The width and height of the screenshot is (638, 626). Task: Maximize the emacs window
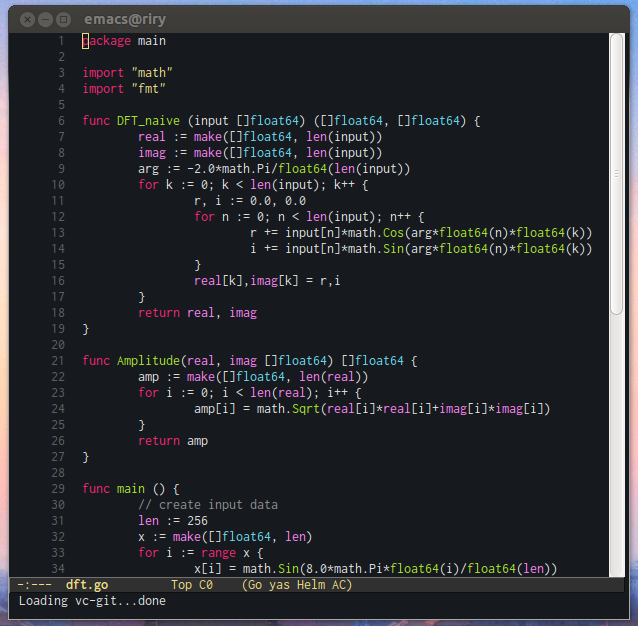click(63, 19)
